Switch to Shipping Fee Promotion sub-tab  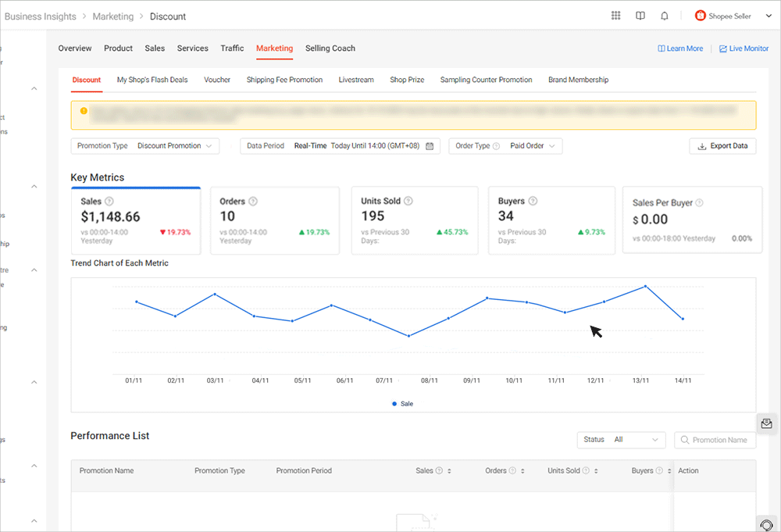pyautogui.click(x=284, y=80)
